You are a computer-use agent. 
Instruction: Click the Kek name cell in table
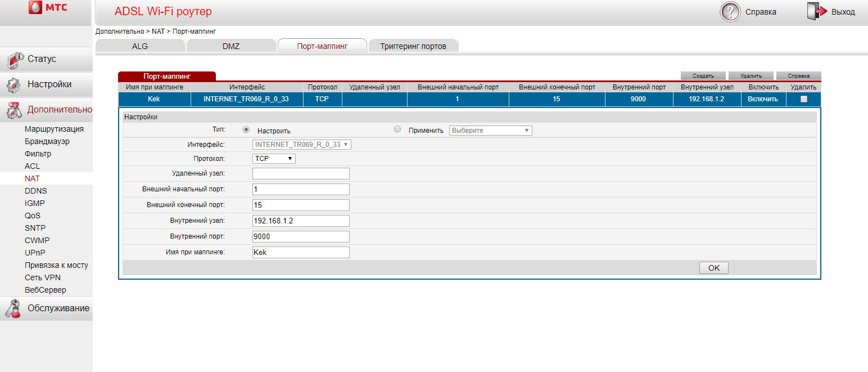[x=155, y=99]
